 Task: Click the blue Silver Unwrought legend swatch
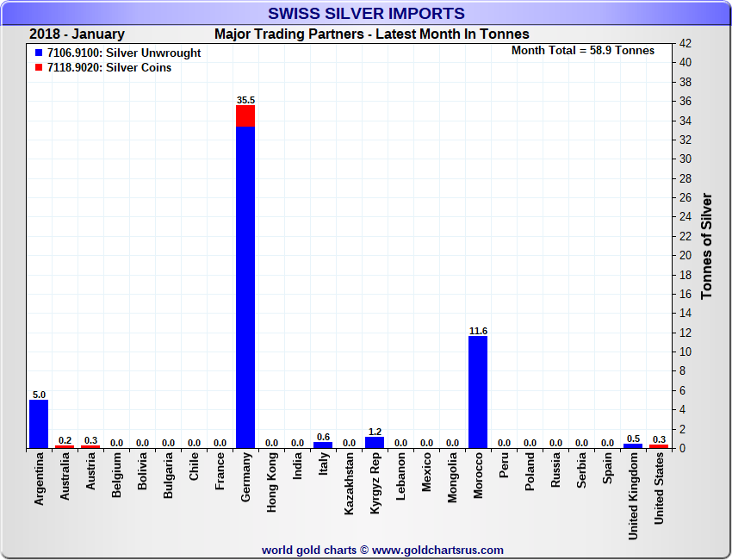pos(39,53)
